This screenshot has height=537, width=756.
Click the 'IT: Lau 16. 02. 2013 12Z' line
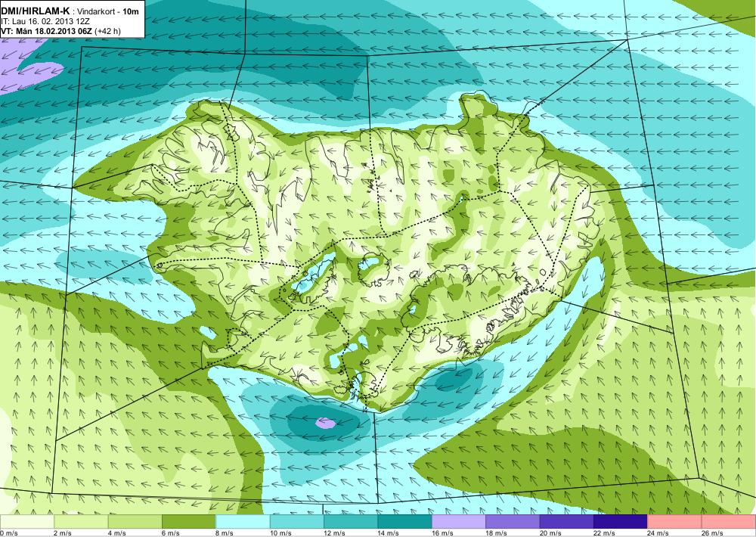pyautogui.click(x=45, y=22)
